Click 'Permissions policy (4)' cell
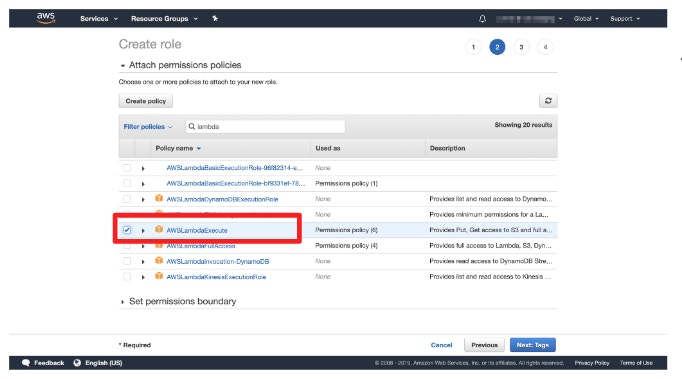Screen dimensions: 682x379 pos(346,245)
